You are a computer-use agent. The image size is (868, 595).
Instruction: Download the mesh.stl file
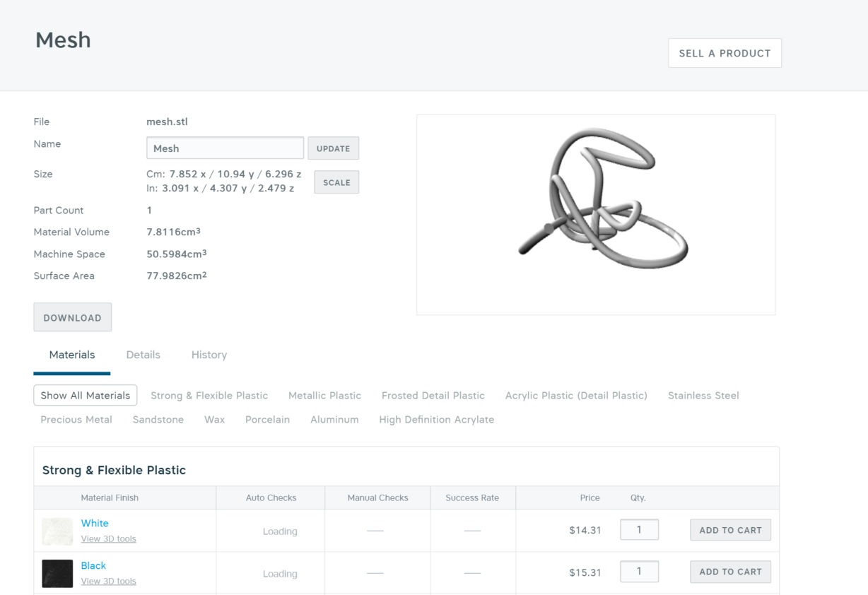(72, 317)
